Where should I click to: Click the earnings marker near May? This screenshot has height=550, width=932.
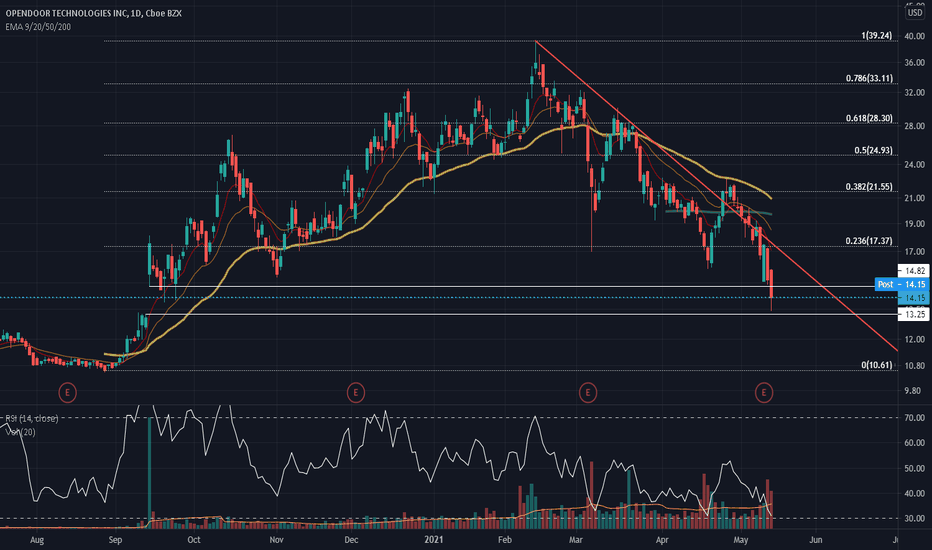click(764, 392)
